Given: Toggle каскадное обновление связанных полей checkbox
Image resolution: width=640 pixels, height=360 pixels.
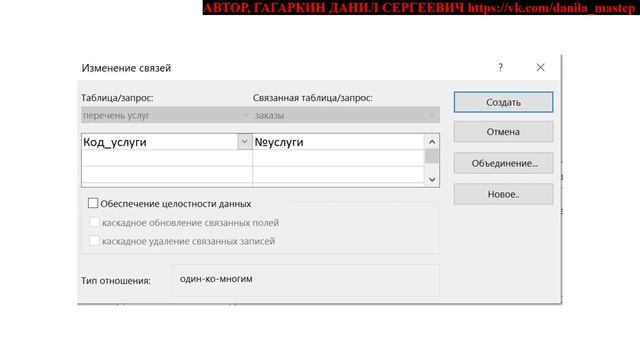Looking at the screenshot, I should (94, 222).
